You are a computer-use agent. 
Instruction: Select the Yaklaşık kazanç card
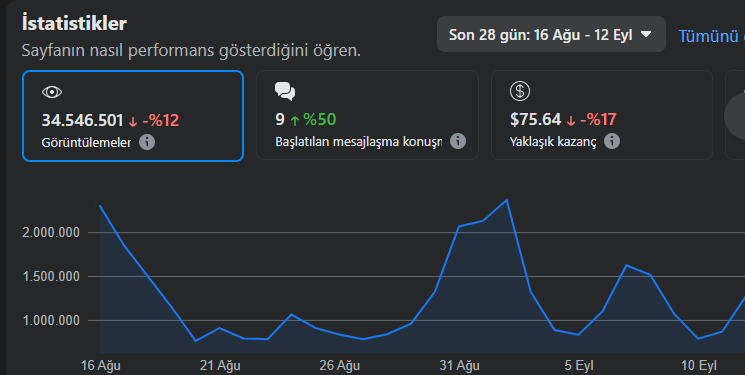[x=602, y=115]
